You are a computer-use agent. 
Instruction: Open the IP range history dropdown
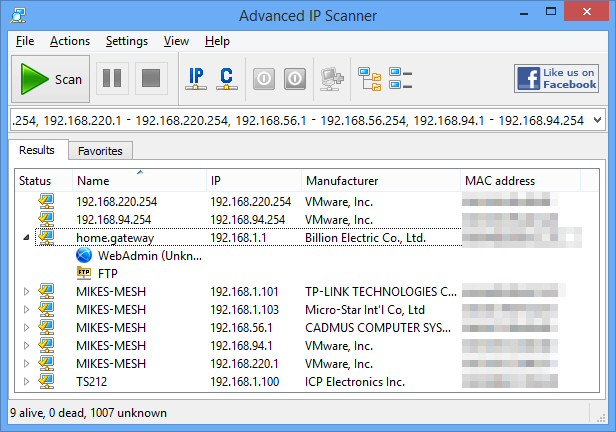click(x=598, y=120)
